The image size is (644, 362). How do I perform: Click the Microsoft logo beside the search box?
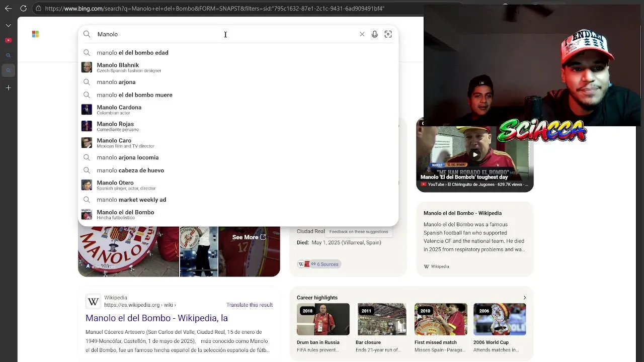[35, 34]
